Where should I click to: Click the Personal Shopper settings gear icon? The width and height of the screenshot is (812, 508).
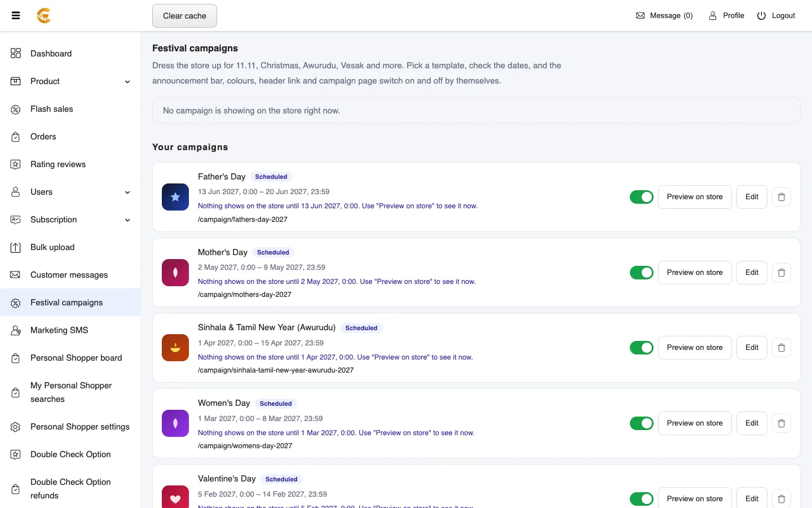coord(16,427)
